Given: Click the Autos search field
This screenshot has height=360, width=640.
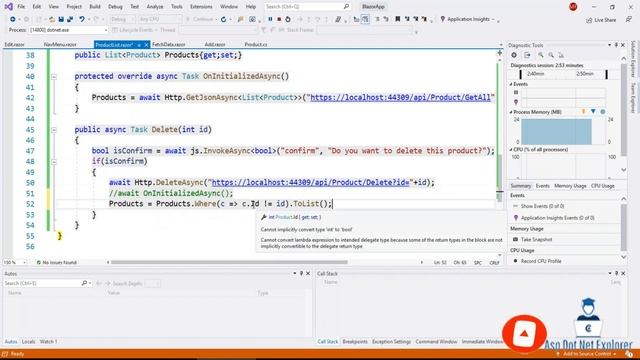Looking at the screenshot, I should (x=42, y=283).
